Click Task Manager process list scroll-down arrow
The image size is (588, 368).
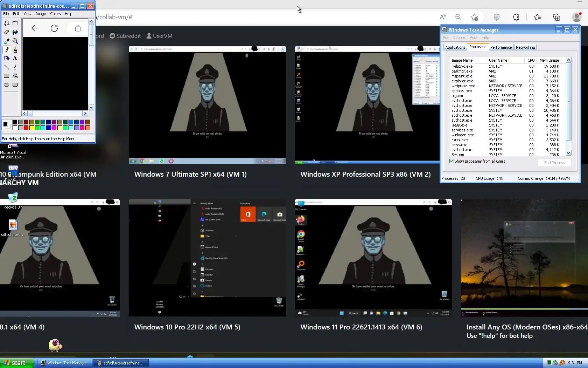[569, 153]
